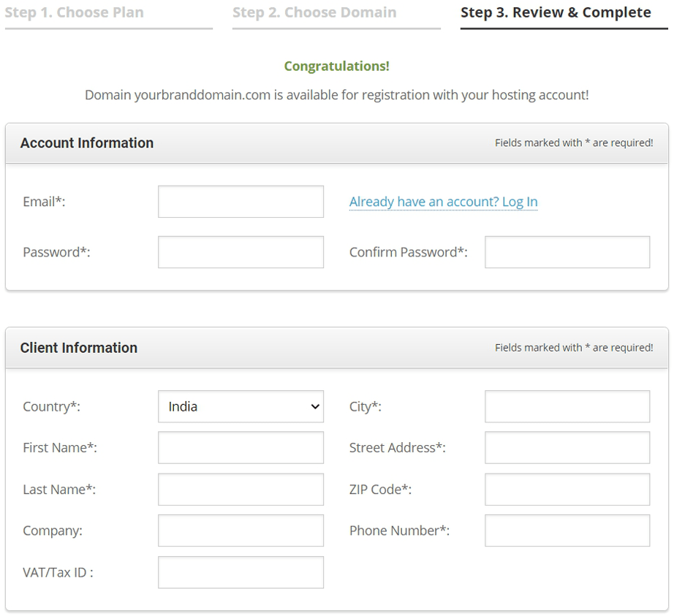This screenshot has height=616, width=674.
Task: Focus the Company input field
Action: click(x=241, y=531)
